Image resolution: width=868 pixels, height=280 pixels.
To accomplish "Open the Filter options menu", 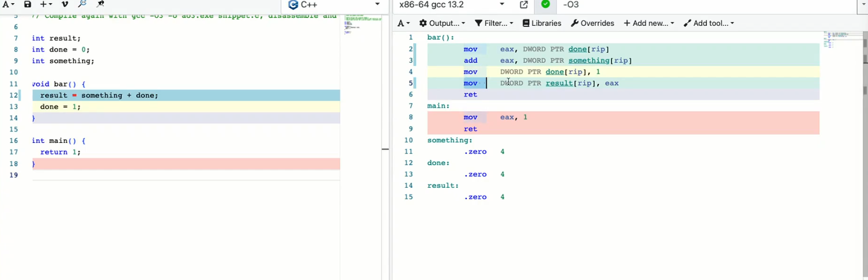I will click(494, 23).
